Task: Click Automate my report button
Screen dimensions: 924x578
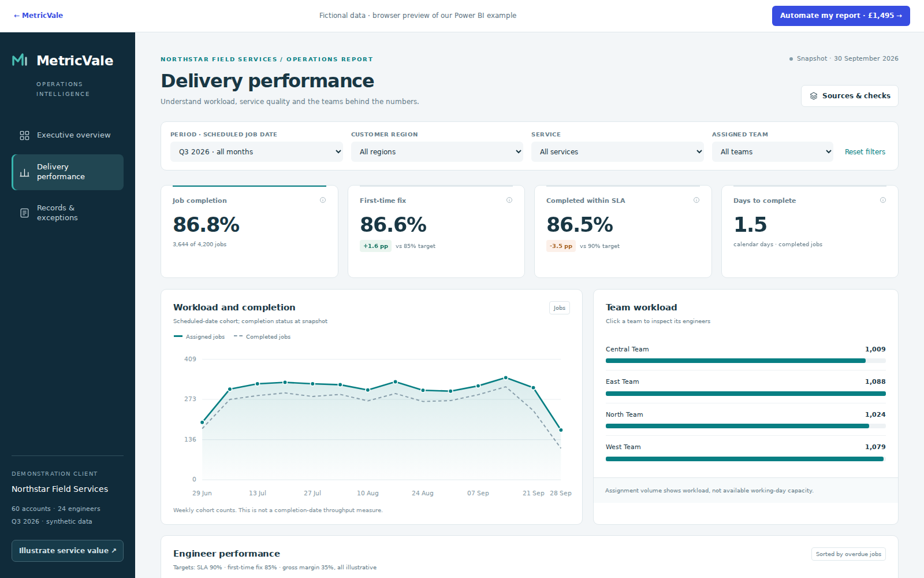Action: tap(841, 16)
